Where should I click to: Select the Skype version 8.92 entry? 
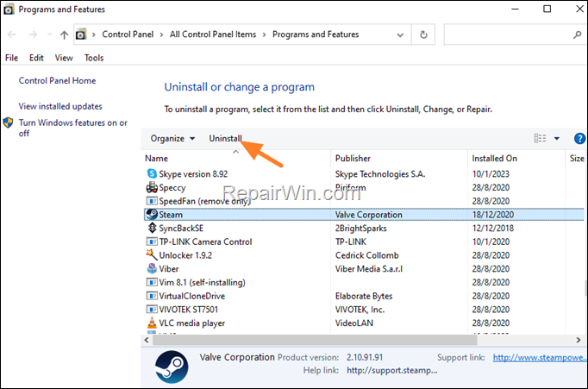tap(193, 174)
